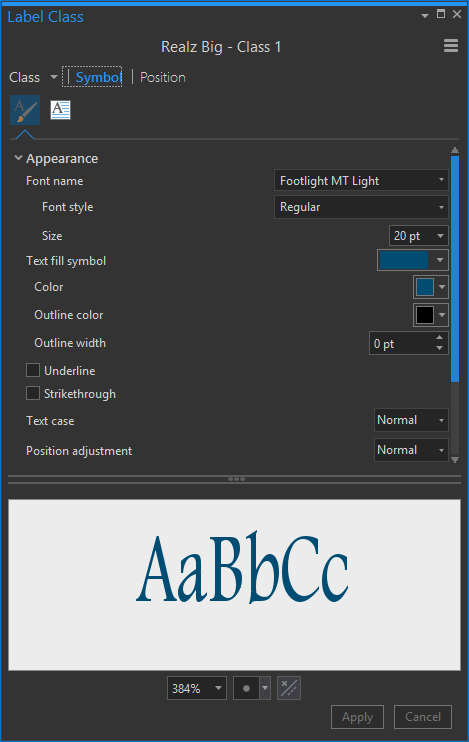
Task: Open the hamburger menu for label class
Action: click(451, 46)
